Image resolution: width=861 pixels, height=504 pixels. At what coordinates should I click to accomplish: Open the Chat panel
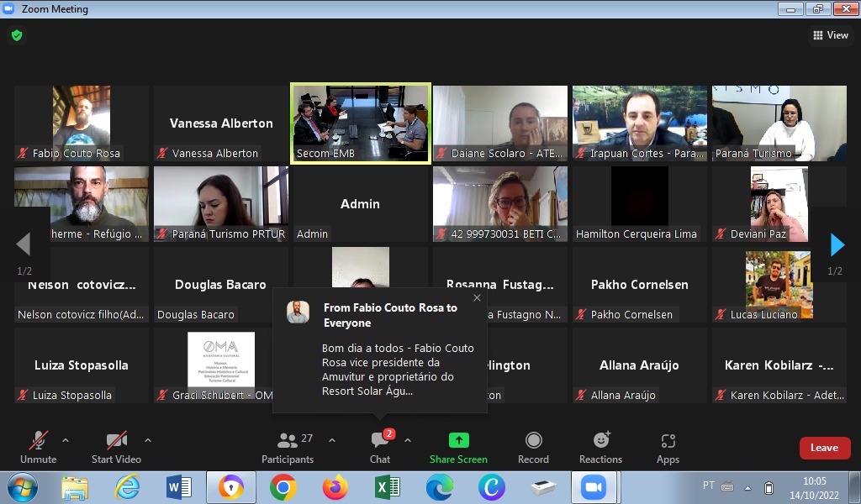pyautogui.click(x=380, y=448)
